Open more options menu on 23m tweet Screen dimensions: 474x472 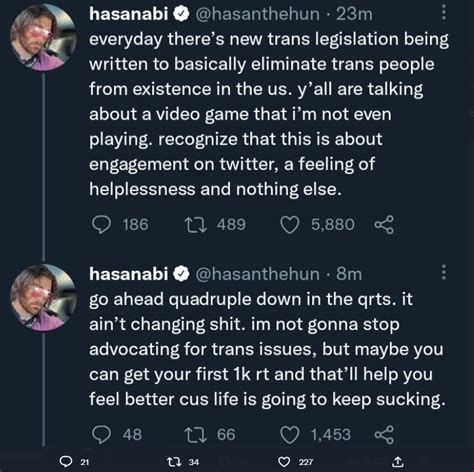tap(444, 13)
